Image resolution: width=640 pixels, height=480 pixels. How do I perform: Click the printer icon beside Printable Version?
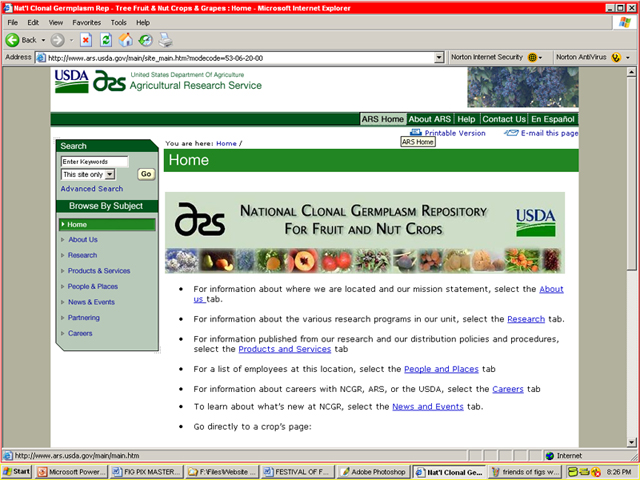pyautogui.click(x=416, y=132)
